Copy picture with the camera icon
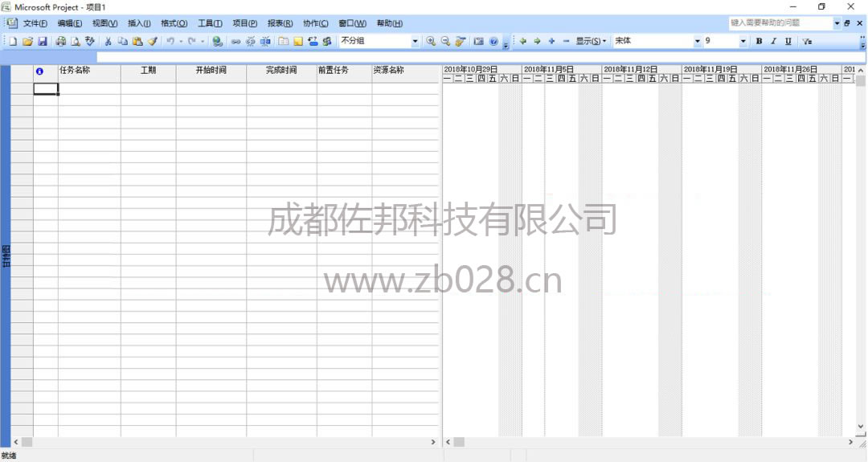The width and height of the screenshot is (868, 462). click(x=479, y=42)
